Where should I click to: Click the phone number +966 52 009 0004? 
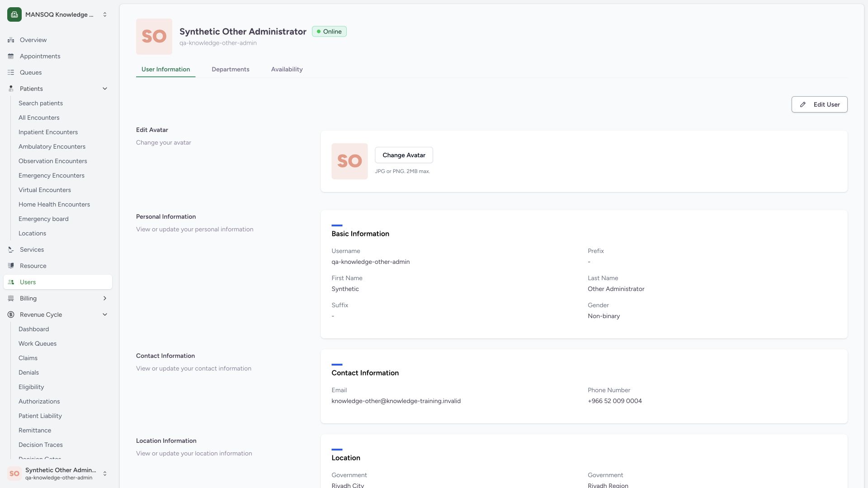tap(615, 401)
